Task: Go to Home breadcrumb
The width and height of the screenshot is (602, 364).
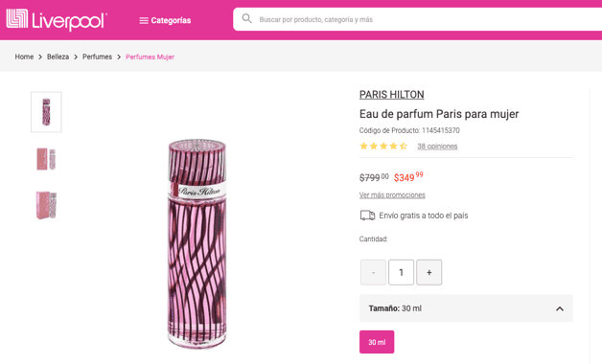Action: tap(24, 57)
